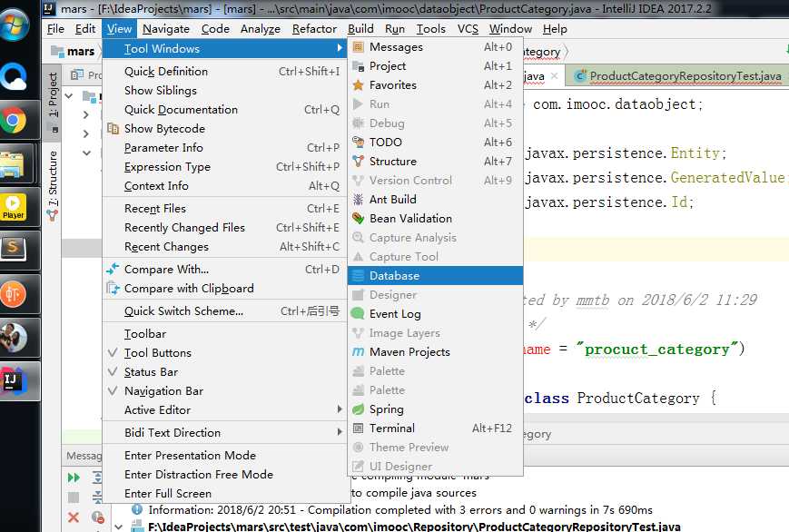Click the procuct_category string in editor
This screenshot has width=789, height=532.
pyautogui.click(x=657, y=350)
